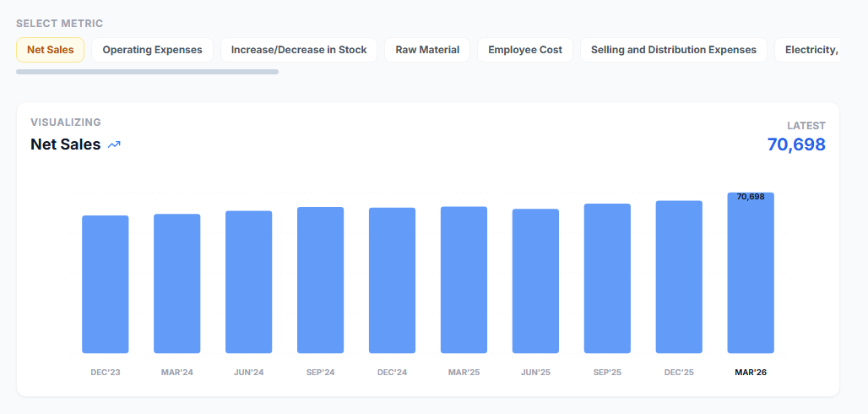Click the large blue 70,698 latest value
Screen dimensions: 868x414
pyautogui.click(x=796, y=144)
